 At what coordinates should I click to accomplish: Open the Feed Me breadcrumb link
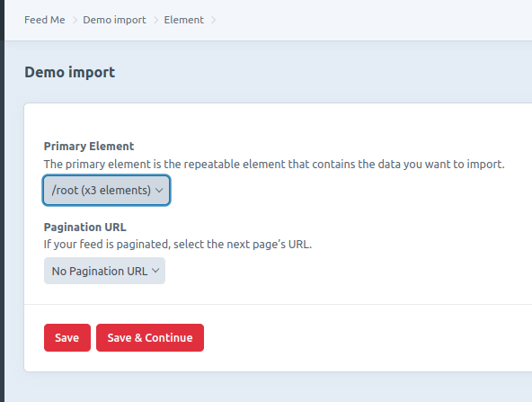coord(44,20)
